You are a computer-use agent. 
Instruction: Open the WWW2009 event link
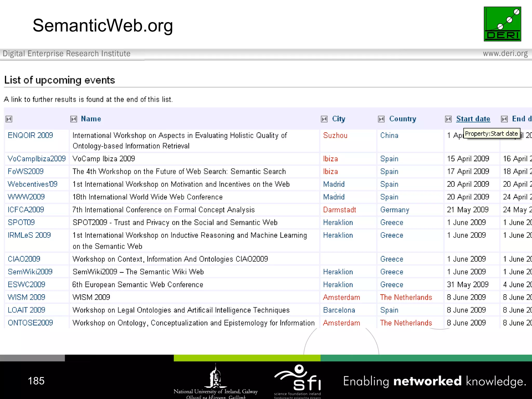[26, 197]
